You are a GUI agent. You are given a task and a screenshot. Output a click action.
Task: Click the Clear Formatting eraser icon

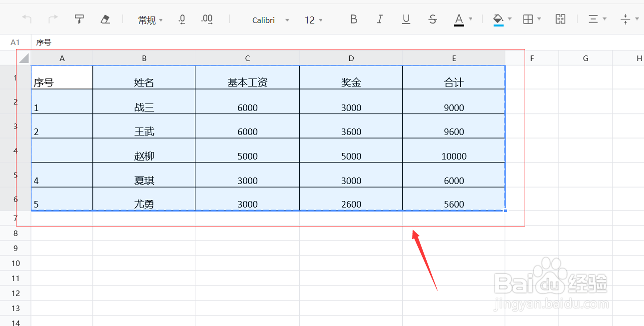pyautogui.click(x=105, y=19)
